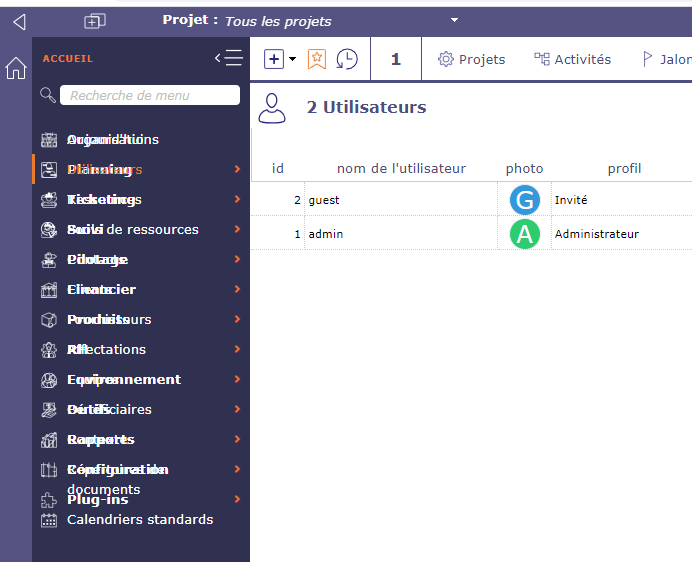Image resolution: width=692 pixels, height=562 pixels.
Task: Open the new tab icon in top bar
Action: pos(95,21)
